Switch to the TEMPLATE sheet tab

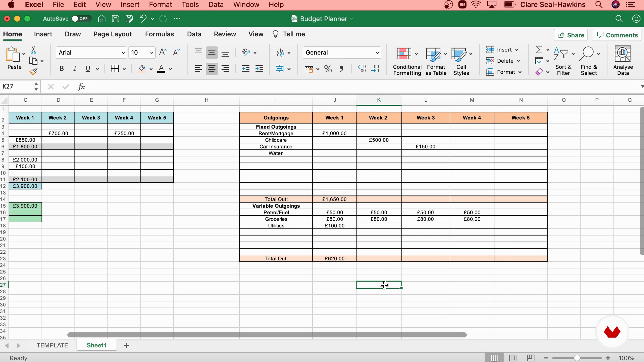click(x=52, y=345)
